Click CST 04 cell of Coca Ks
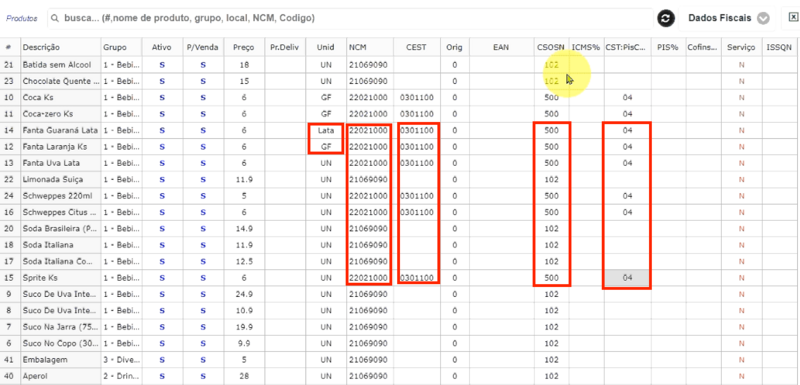 627,97
